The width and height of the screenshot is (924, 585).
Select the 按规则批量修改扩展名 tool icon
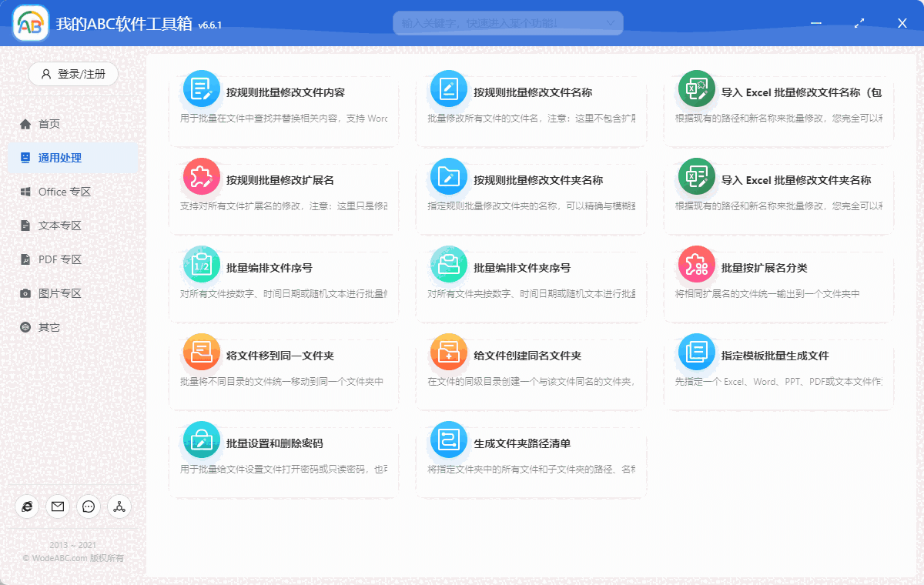coord(201,177)
